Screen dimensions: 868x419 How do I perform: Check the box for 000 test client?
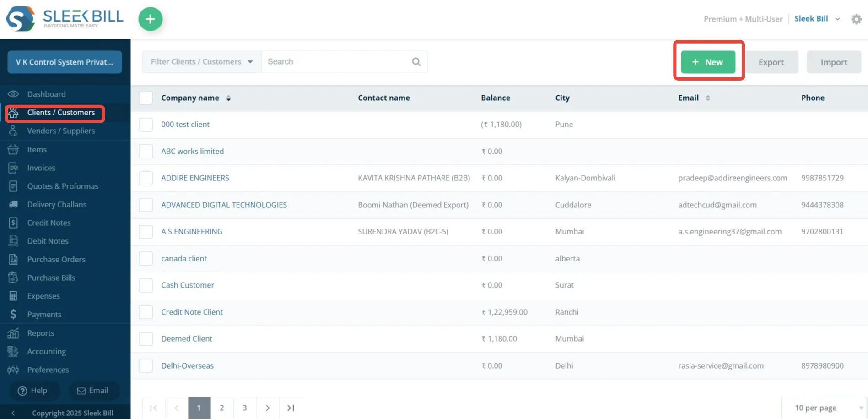point(146,125)
